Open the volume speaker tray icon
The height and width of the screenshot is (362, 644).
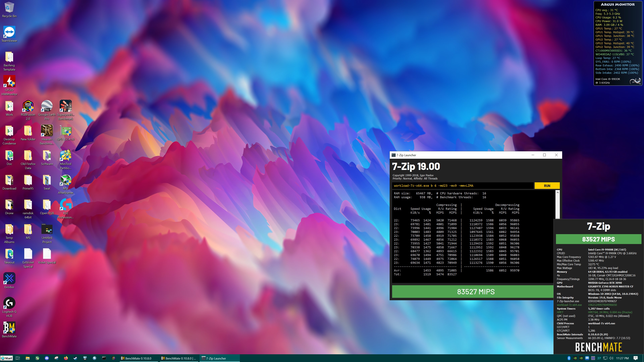click(611, 358)
